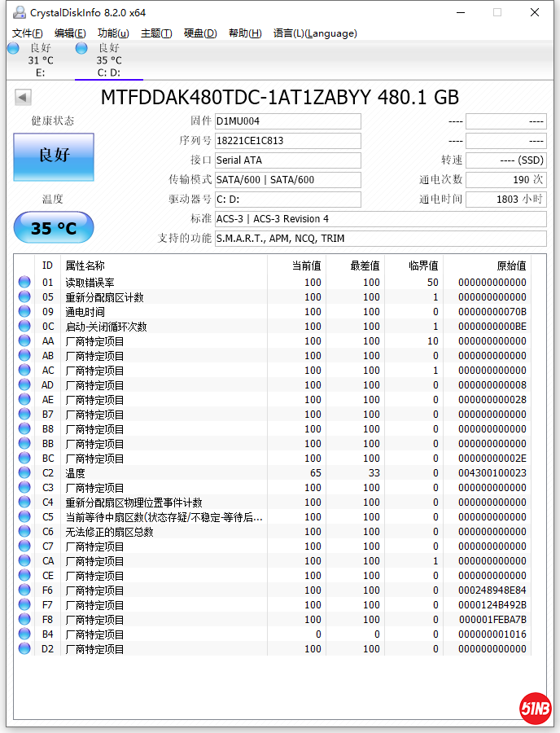Open the 文件(F) menu
The width and height of the screenshot is (560, 733).
[x=28, y=33]
